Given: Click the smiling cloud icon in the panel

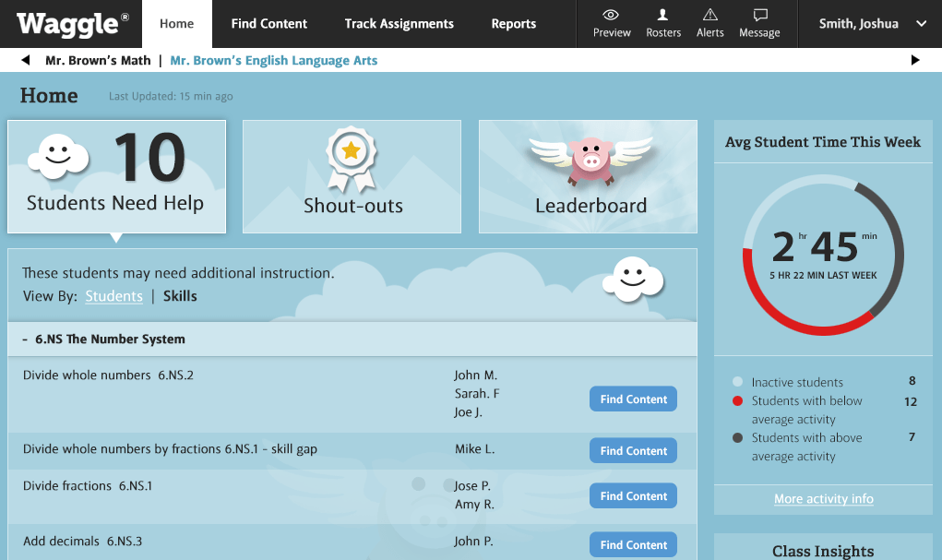Looking at the screenshot, I should click(x=633, y=280).
